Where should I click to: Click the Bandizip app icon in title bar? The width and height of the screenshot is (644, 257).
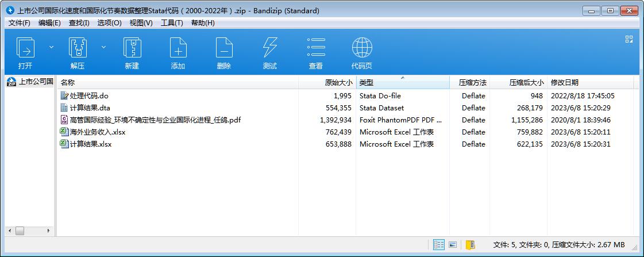tap(10, 11)
